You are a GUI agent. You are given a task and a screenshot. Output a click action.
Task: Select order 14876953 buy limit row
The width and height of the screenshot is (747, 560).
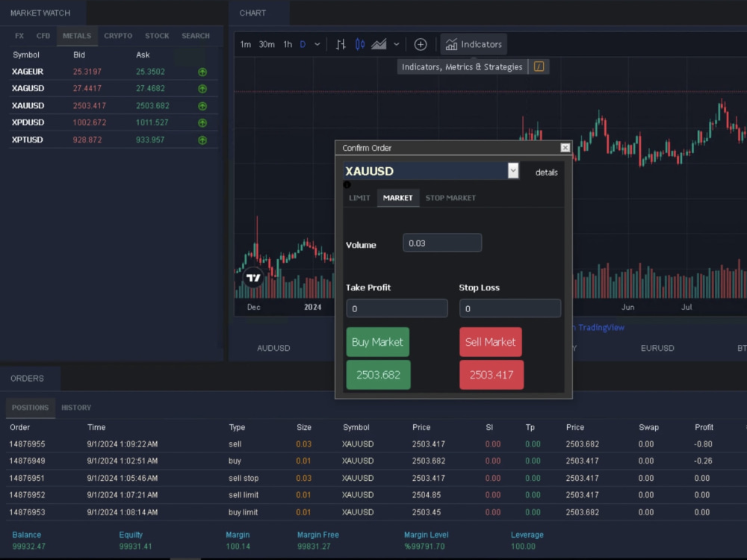coord(373,512)
